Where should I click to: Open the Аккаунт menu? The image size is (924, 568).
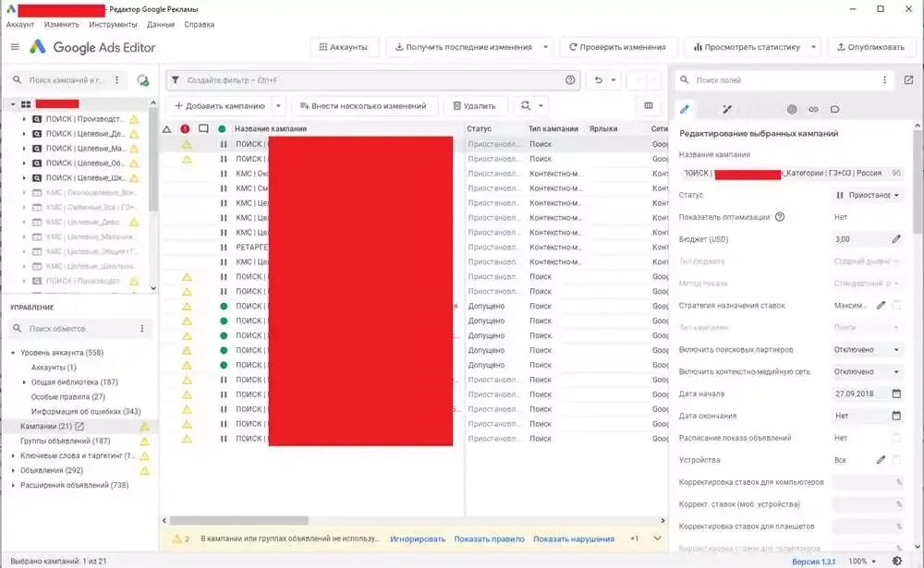[20, 25]
